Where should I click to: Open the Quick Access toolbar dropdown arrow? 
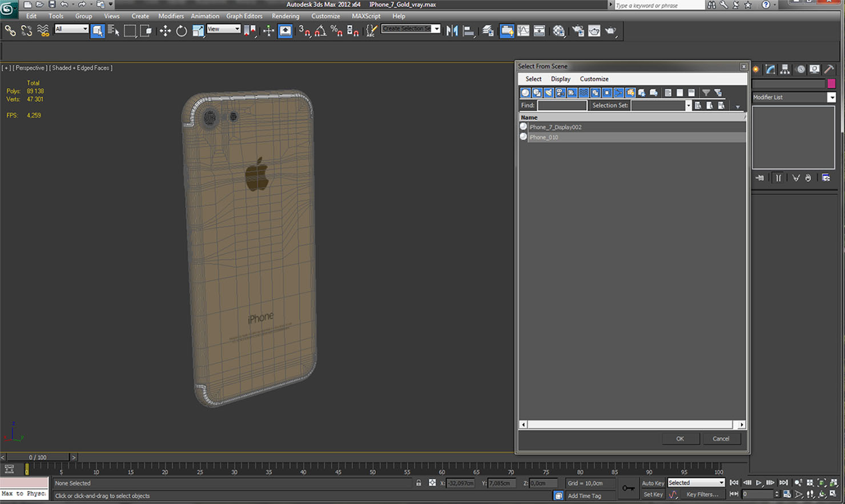coord(111,5)
